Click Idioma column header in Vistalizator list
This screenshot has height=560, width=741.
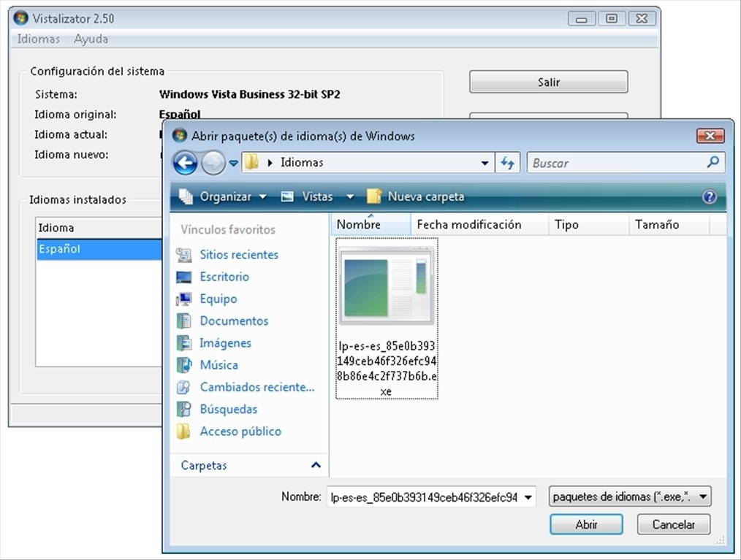pos(99,228)
